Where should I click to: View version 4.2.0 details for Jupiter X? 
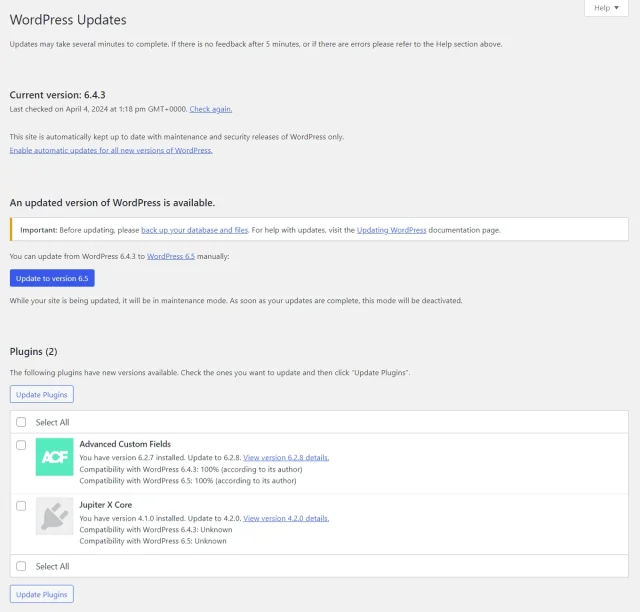(286, 518)
